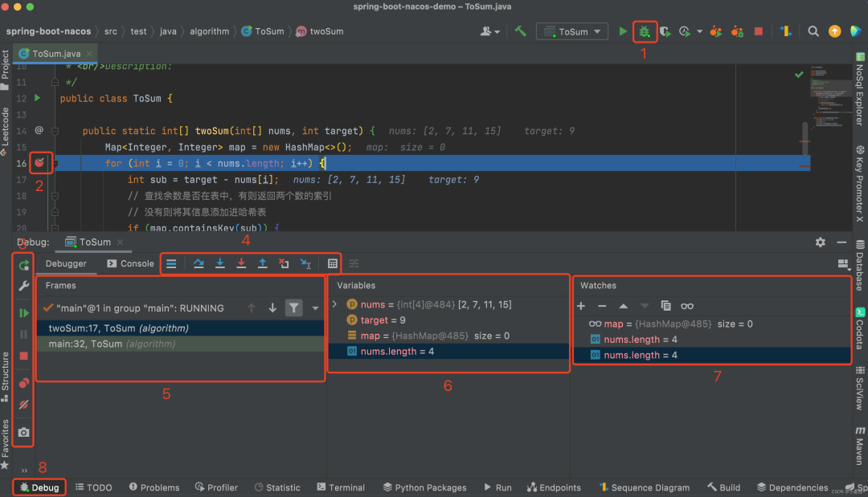
Task: Open Search Everywhere with the magnifier icon
Action: (x=814, y=31)
